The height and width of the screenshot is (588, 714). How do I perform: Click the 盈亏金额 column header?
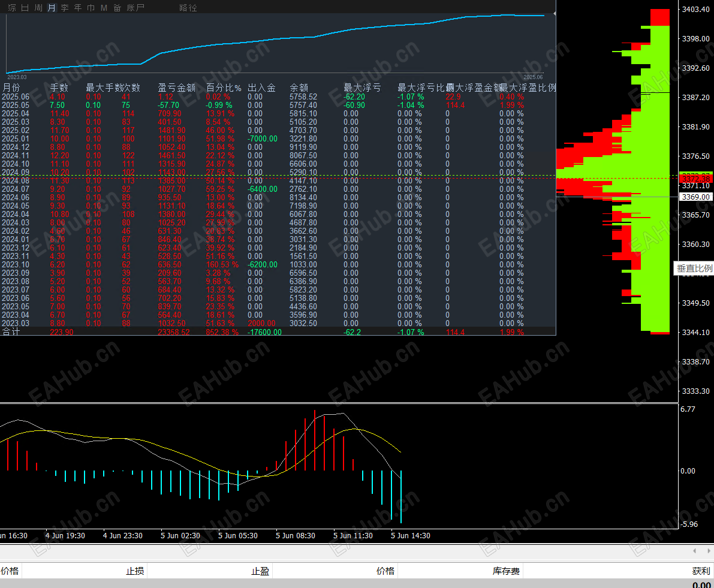(x=177, y=88)
